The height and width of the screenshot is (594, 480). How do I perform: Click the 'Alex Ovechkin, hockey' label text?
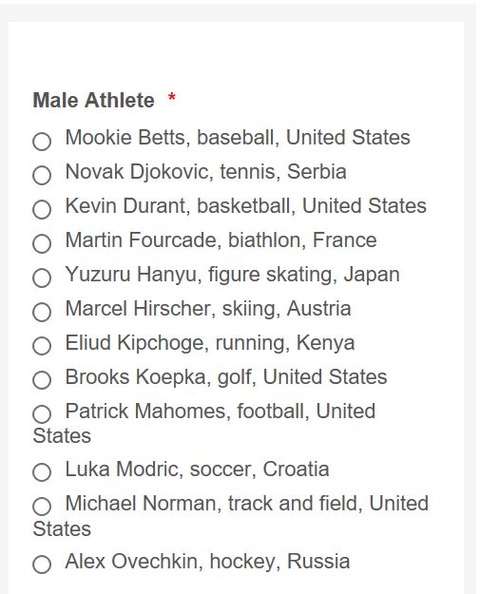(x=173, y=562)
